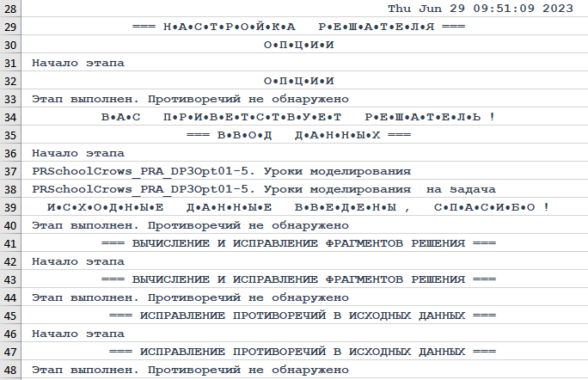The width and height of the screenshot is (588, 380).
Task: Click row header 36
Action: pyautogui.click(x=13, y=153)
